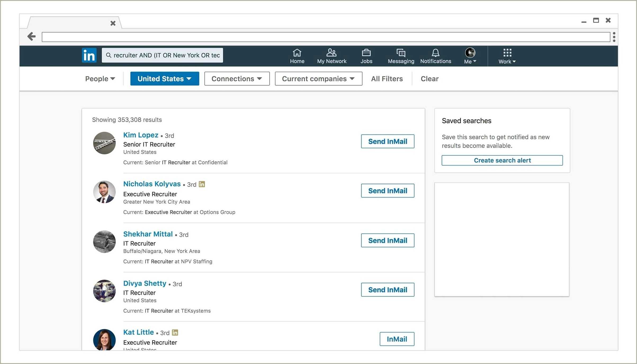637x364 pixels.
Task: Click the LinkedIn logo icon
Action: (89, 55)
